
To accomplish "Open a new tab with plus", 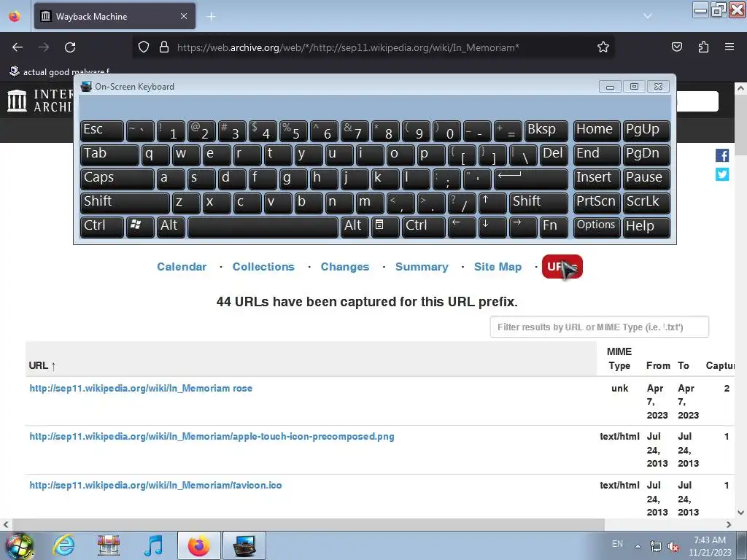I will (211, 17).
